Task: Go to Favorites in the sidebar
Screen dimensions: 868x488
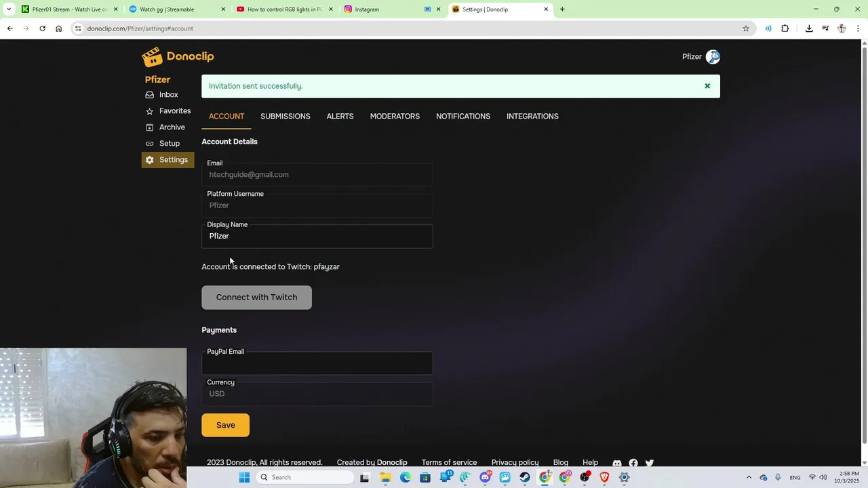Action: coord(168,111)
